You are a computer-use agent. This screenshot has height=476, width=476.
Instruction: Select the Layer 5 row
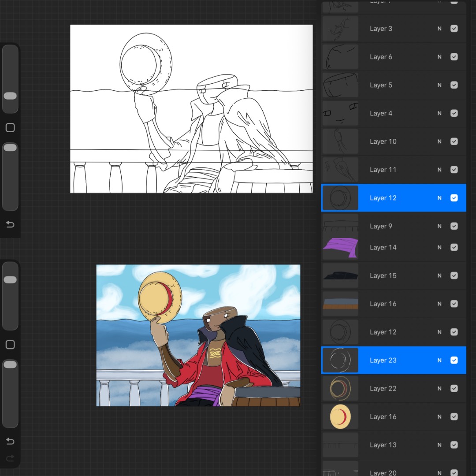click(x=394, y=85)
